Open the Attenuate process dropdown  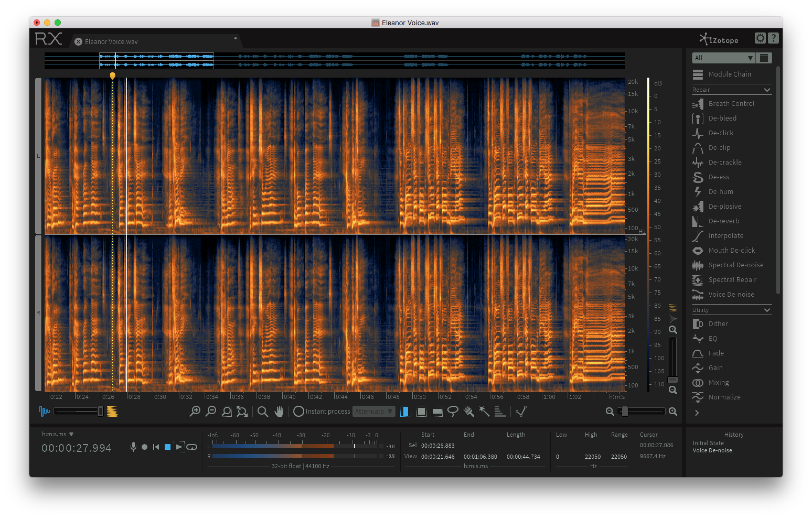pyautogui.click(x=373, y=411)
